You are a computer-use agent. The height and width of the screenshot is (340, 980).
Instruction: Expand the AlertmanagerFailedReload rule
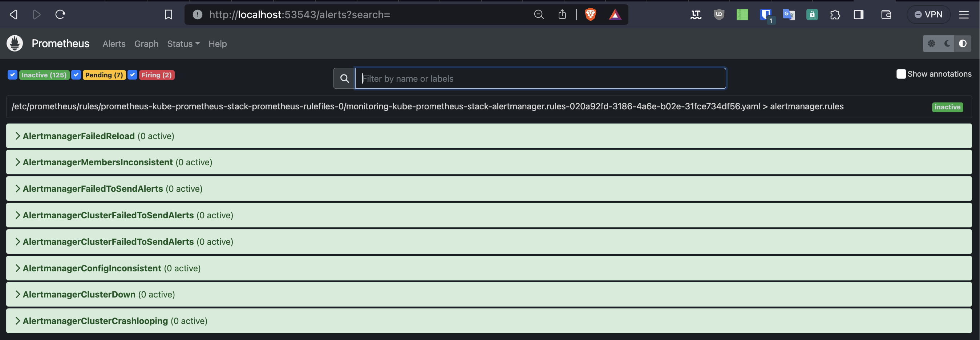coord(489,136)
